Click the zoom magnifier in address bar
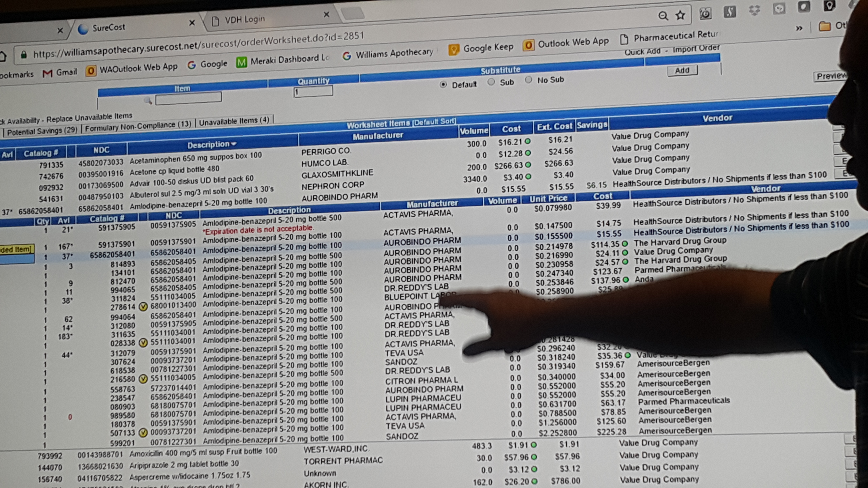Image resolution: width=868 pixels, height=488 pixels. [x=663, y=16]
